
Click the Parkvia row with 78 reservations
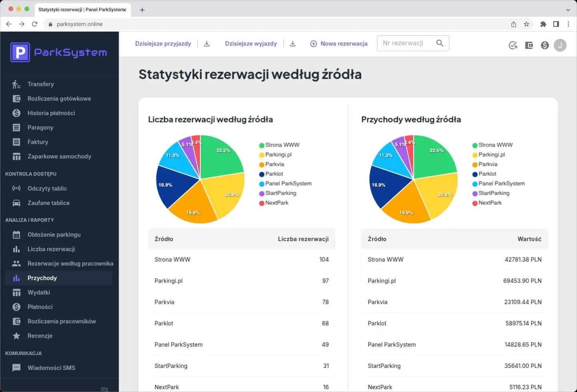(242, 302)
